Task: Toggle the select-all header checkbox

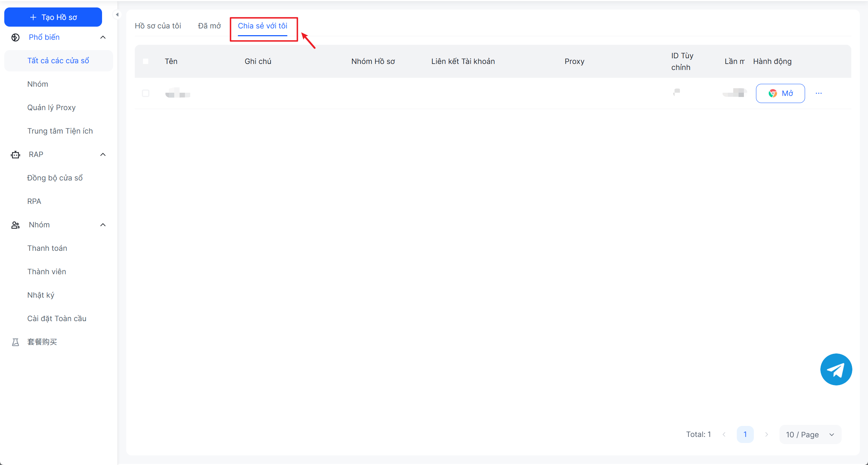Action: click(145, 61)
